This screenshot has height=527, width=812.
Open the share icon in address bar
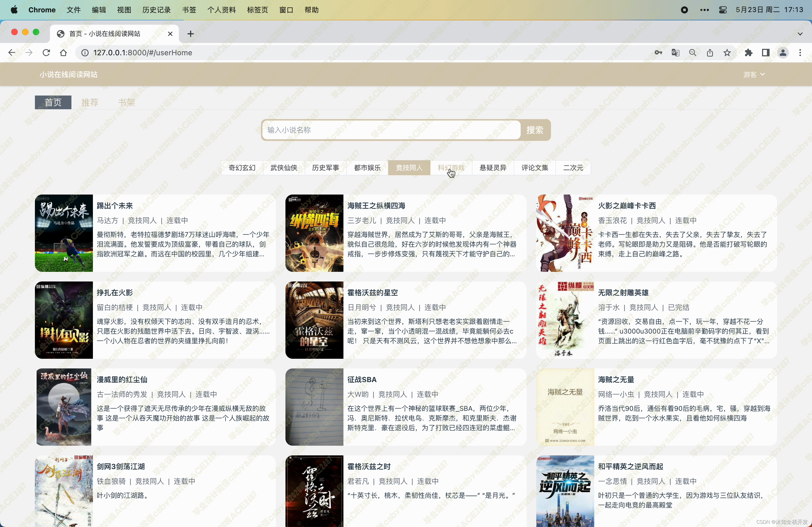(710, 53)
